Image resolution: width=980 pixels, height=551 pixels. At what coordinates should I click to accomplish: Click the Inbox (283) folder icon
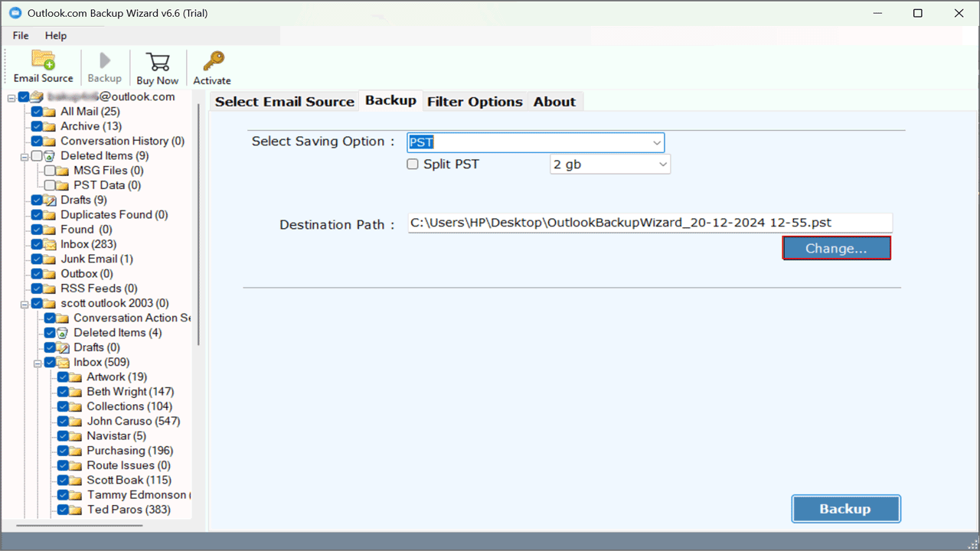pyautogui.click(x=50, y=245)
